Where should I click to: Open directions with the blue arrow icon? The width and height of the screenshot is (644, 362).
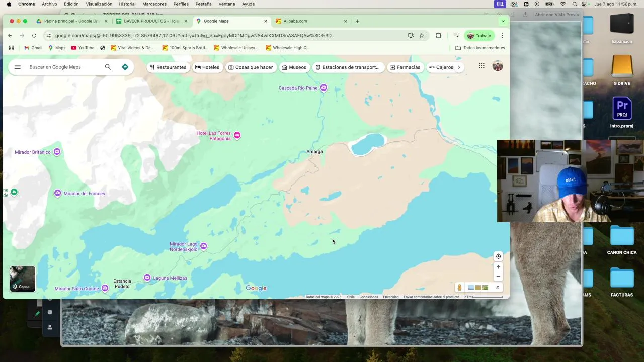(125, 67)
